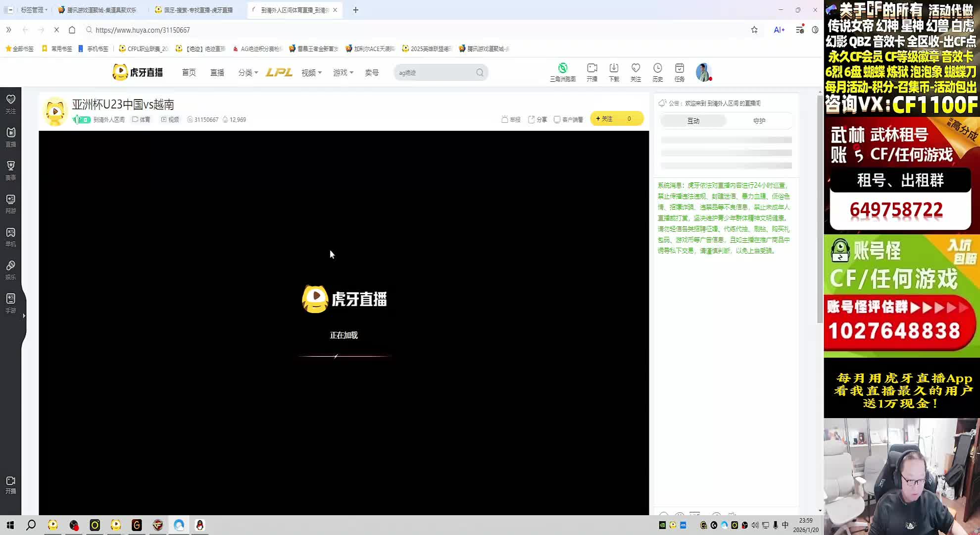The width and height of the screenshot is (980, 535).
Task: Open the 卖号 navigation link
Action: click(x=372, y=73)
